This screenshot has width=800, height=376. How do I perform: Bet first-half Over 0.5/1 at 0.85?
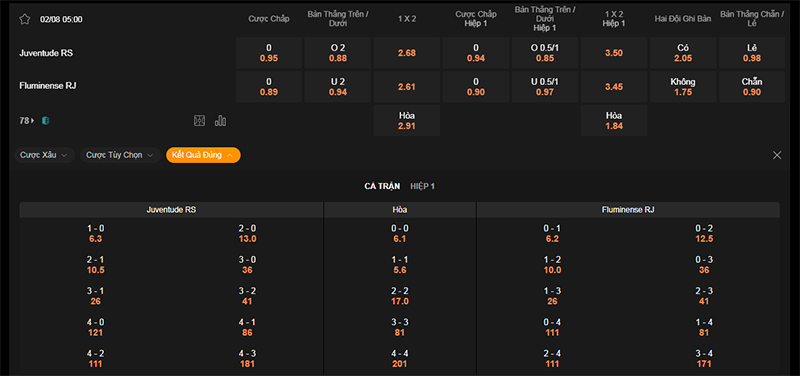(x=545, y=53)
